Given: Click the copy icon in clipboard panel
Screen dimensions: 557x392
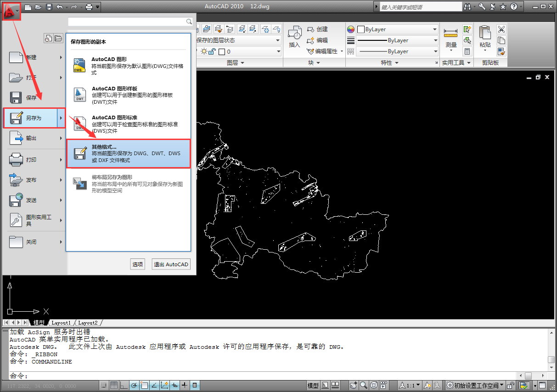Looking at the screenshot, I should 501,40.
